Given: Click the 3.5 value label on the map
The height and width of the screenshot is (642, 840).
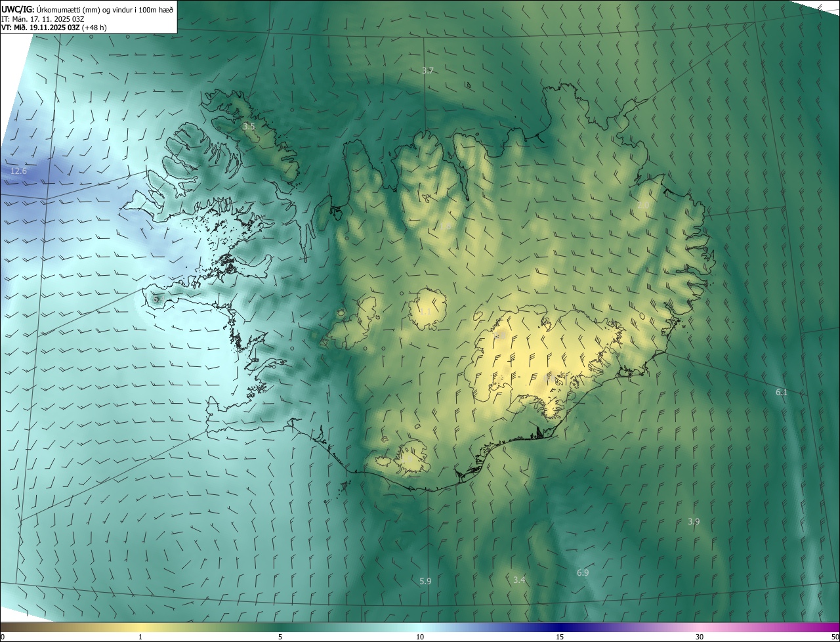Looking at the screenshot, I should [249, 126].
